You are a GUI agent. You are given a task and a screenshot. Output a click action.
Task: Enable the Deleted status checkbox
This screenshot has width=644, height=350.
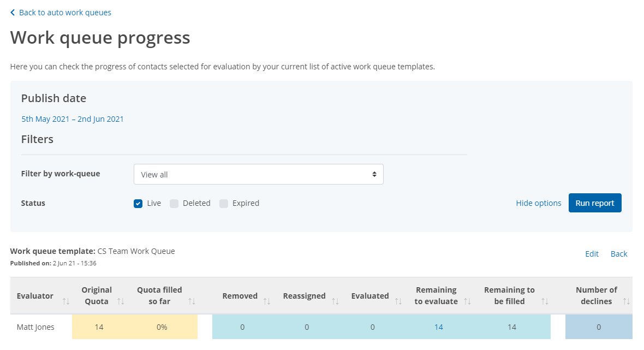(x=174, y=203)
